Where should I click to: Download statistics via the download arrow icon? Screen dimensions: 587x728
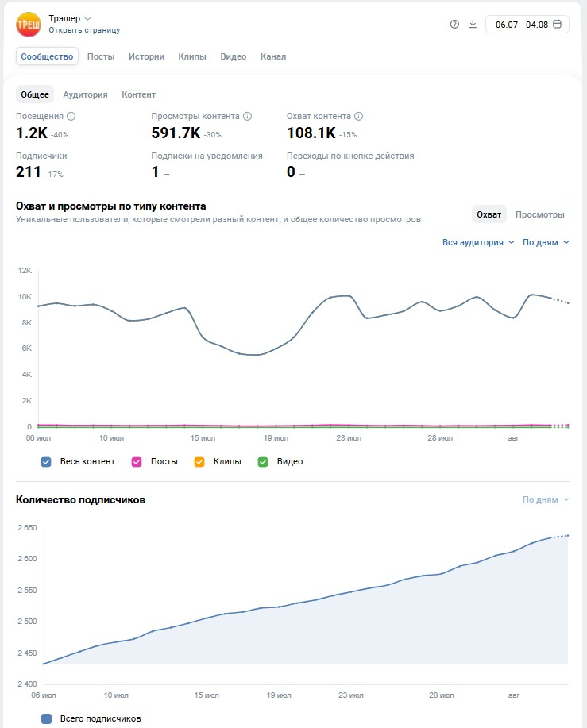[473, 24]
